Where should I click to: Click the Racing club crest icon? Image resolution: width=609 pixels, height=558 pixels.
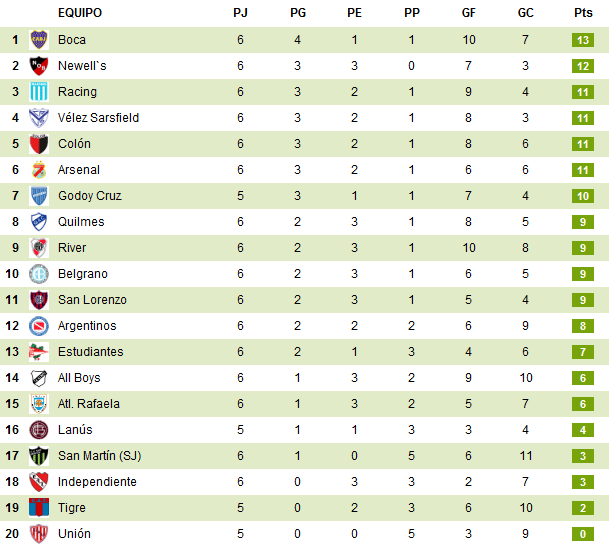pos(39,92)
